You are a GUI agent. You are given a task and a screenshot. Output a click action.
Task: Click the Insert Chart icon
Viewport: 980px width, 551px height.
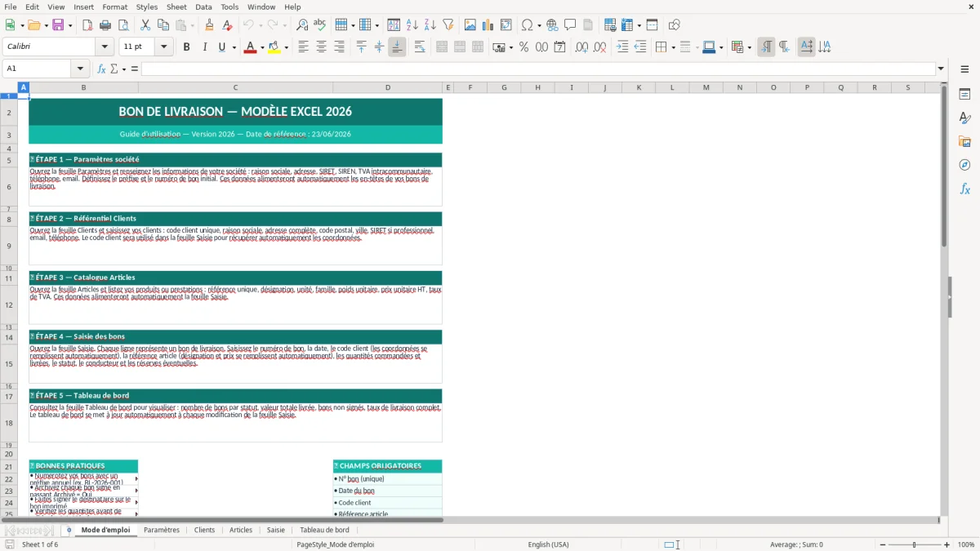(488, 25)
